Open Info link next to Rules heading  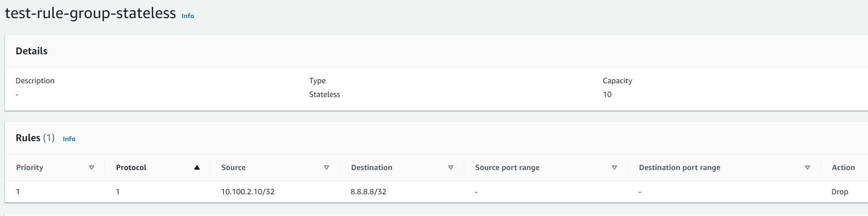tap(69, 139)
